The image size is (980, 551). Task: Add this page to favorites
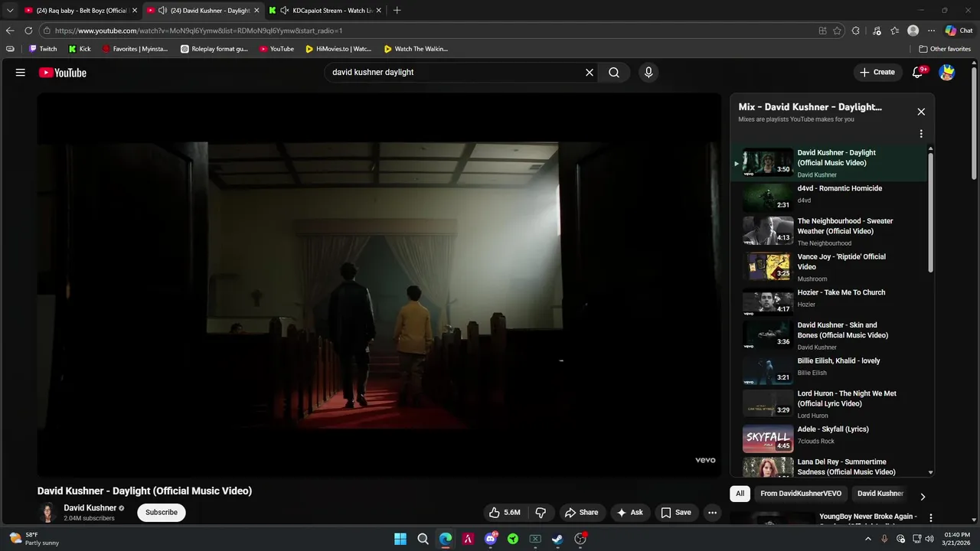[837, 31]
